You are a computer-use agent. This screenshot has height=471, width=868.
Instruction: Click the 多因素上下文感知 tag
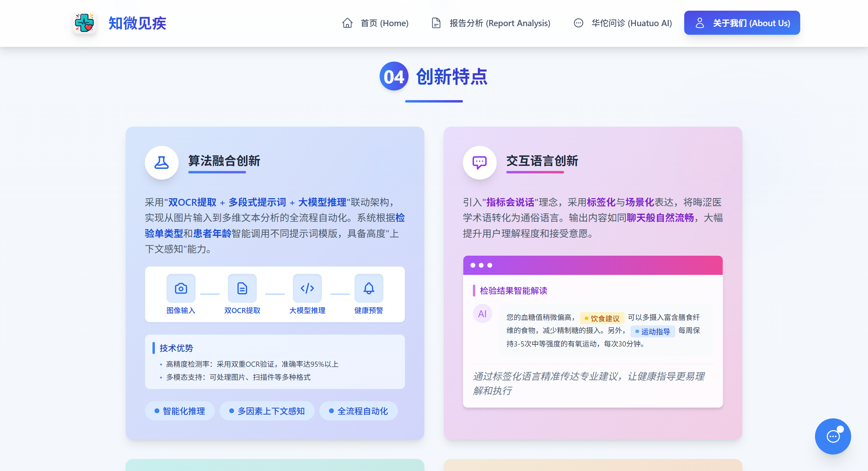[267, 411]
